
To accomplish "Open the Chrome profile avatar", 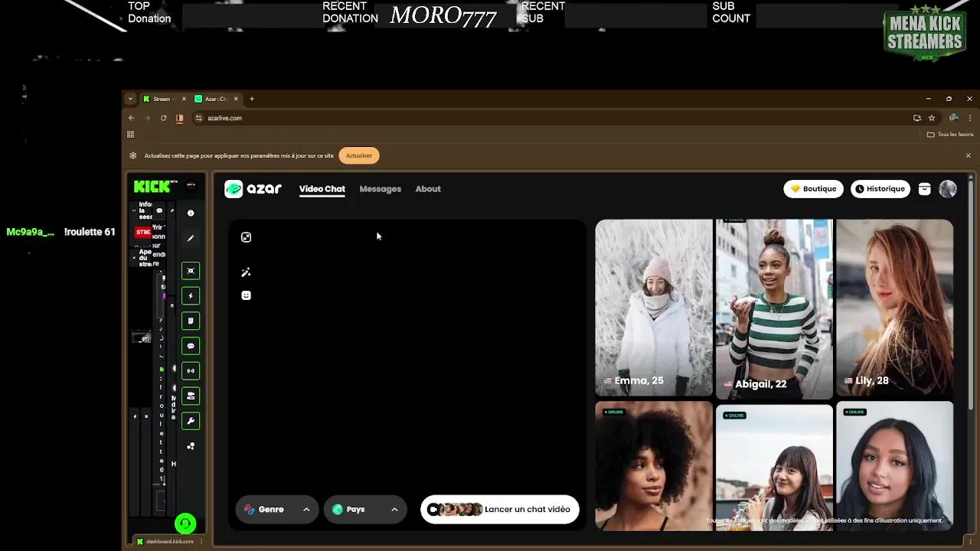I will [953, 118].
